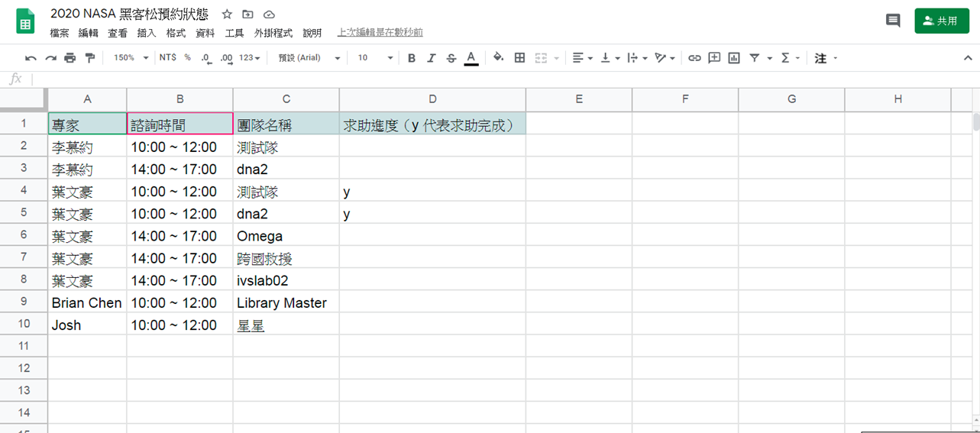Click the last edit time link
This screenshot has width=980, height=433.
[380, 33]
